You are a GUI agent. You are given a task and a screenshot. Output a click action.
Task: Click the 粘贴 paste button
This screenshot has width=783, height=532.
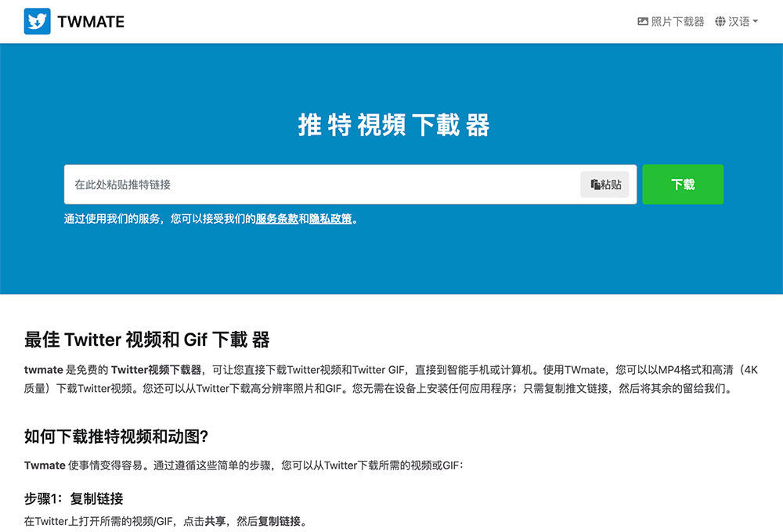(604, 185)
